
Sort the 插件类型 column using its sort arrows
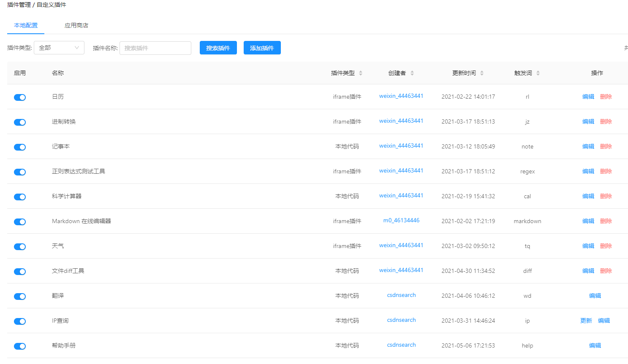(361, 73)
